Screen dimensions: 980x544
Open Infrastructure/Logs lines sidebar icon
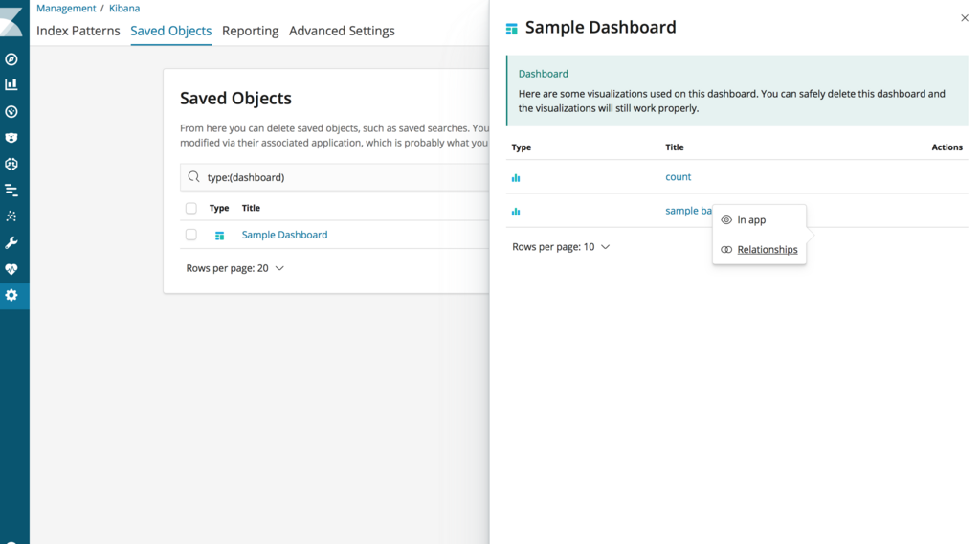11,190
